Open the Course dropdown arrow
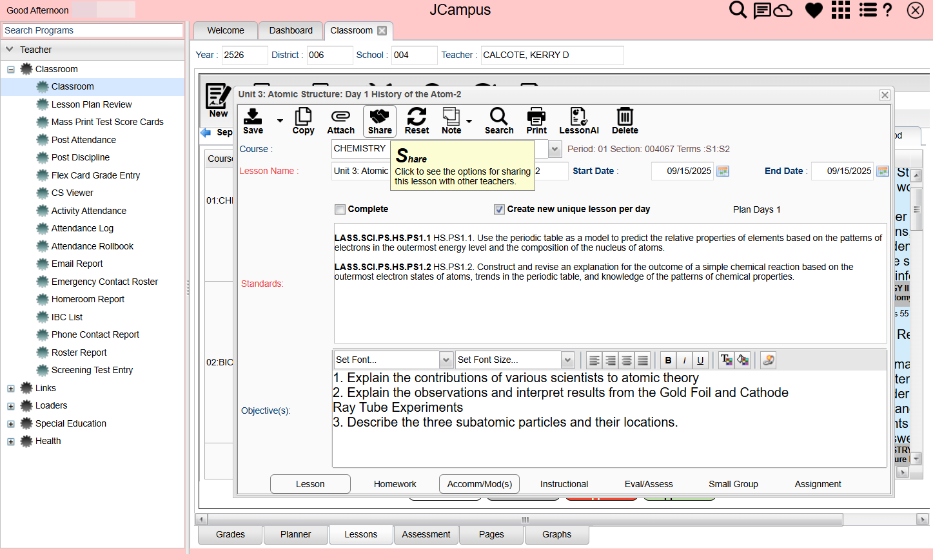The width and height of the screenshot is (933, 560). [555, 149]
